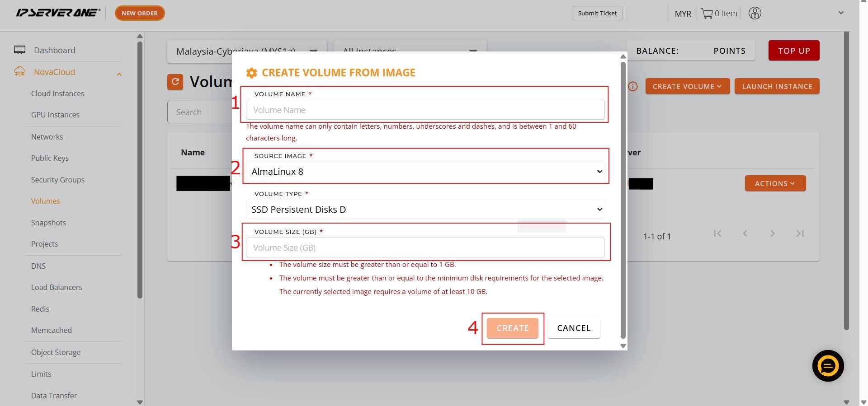The image size is (868, 406).
Task: Click the Create button in dialog
Action: point(512,328)
